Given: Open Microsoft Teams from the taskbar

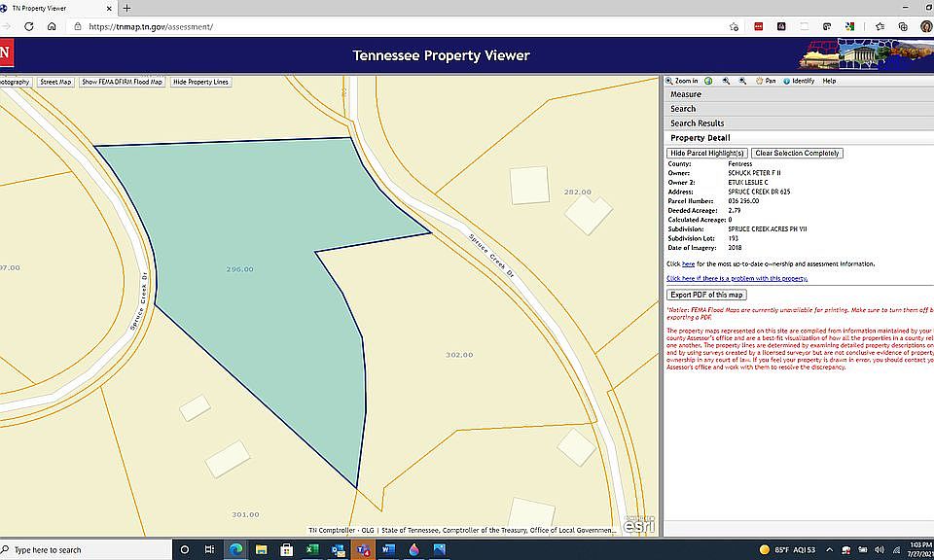Looking at the screenshot, I should click(363, 550).
